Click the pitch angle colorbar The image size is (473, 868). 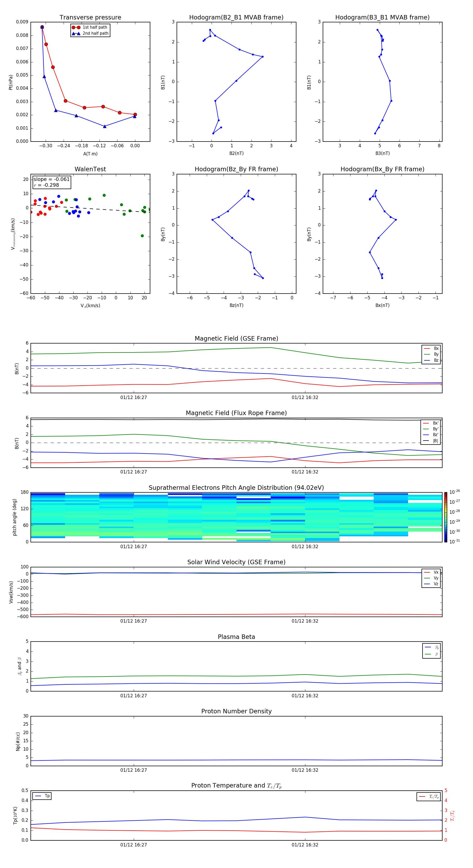[446, 517]
